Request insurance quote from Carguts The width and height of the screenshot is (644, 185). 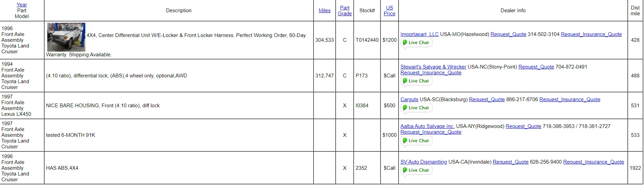[570, 99]
